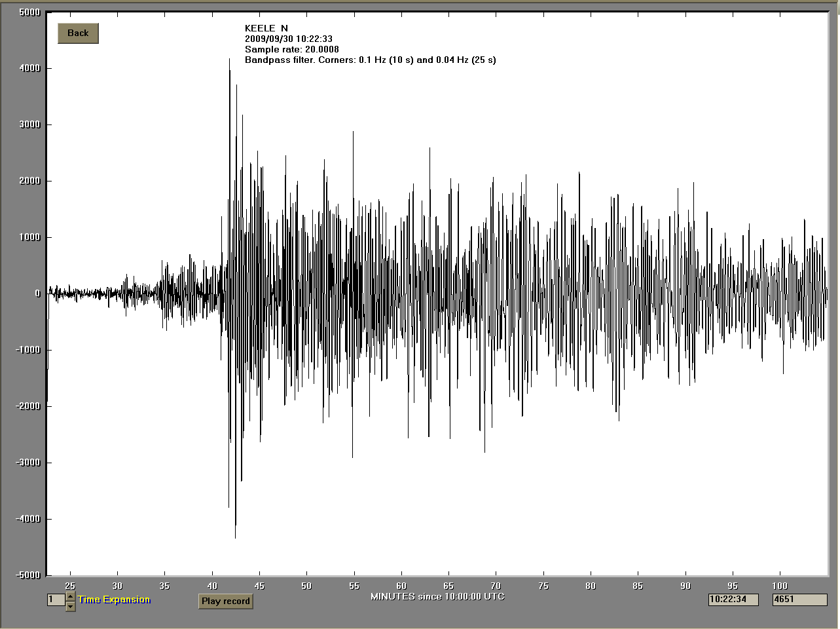Click the 10:22:34 time field
The image size is (840, 629).
[x=733, y=599]
